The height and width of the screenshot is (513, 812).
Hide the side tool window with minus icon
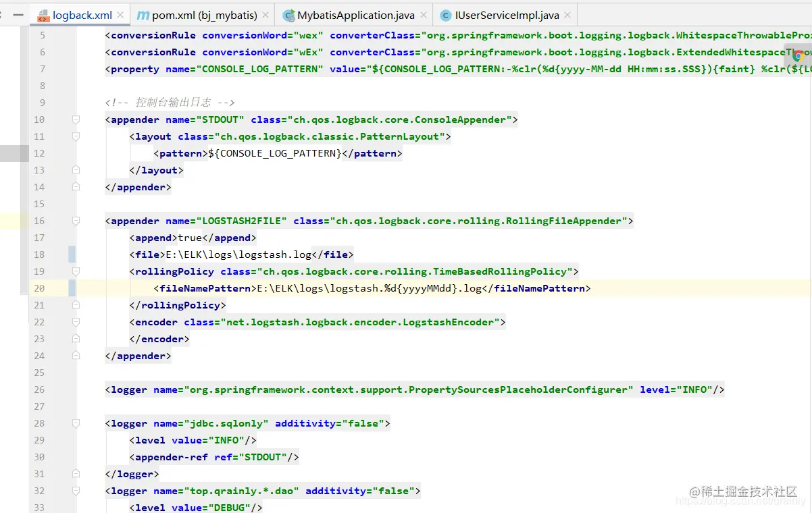(18, 15)
